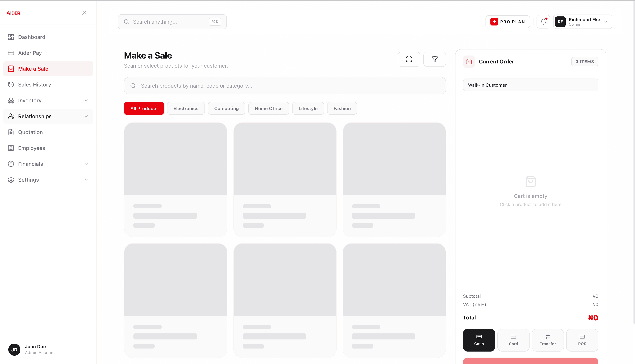This screenshot has height=364, width=635.
Task: Click the notification bell
Action: [543, 22]
